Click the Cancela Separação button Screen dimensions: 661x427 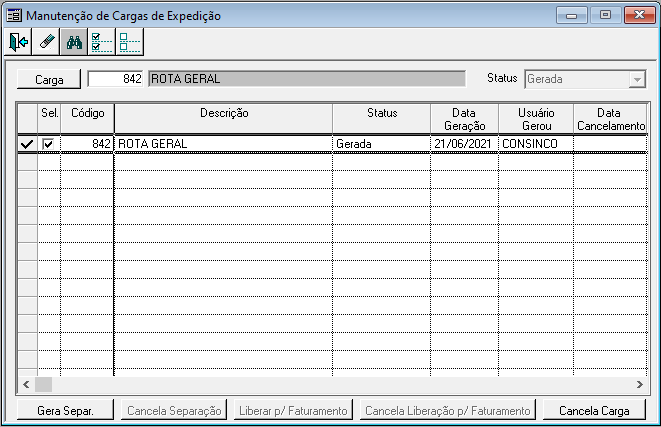point(174,410)
